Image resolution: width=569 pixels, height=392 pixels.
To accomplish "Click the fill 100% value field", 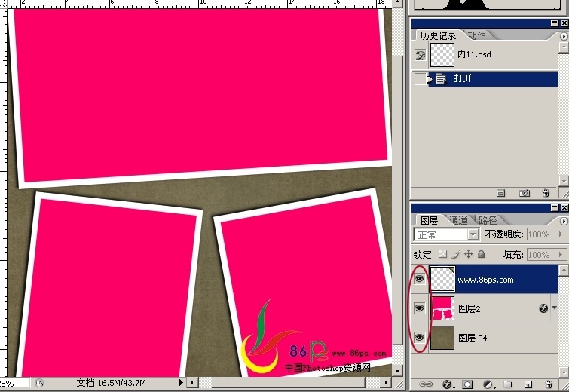I will [541, 255].
